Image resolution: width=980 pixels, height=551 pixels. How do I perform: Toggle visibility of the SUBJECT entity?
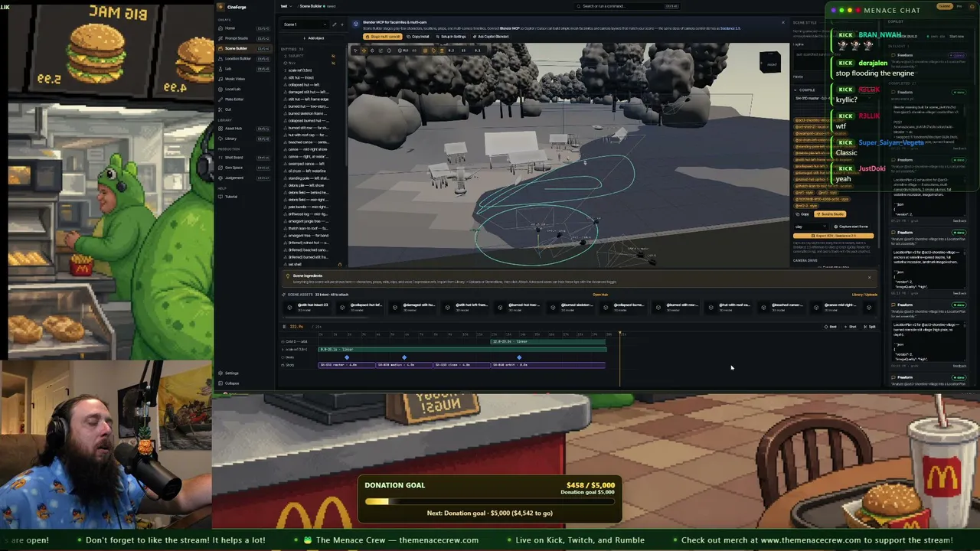point(333,56)
